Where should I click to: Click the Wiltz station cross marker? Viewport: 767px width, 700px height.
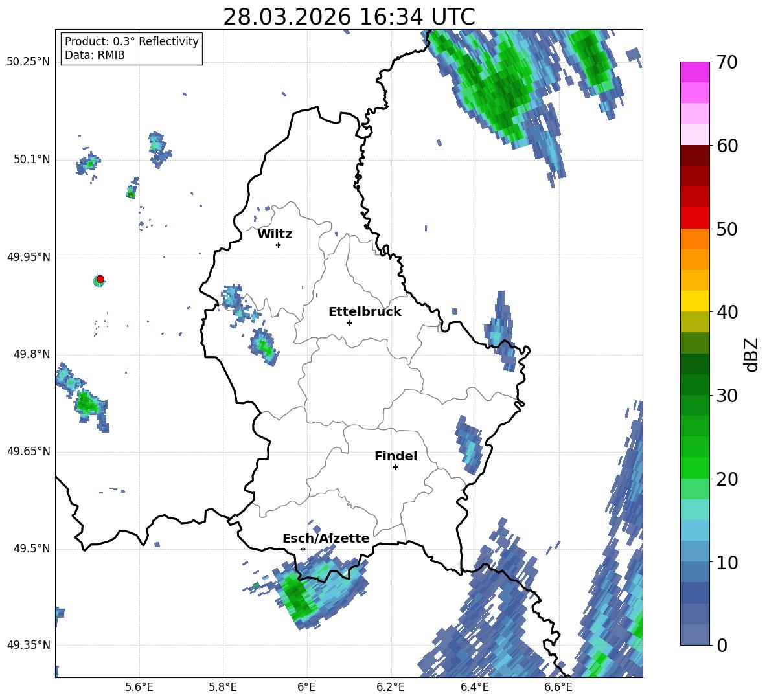point(279,245)
